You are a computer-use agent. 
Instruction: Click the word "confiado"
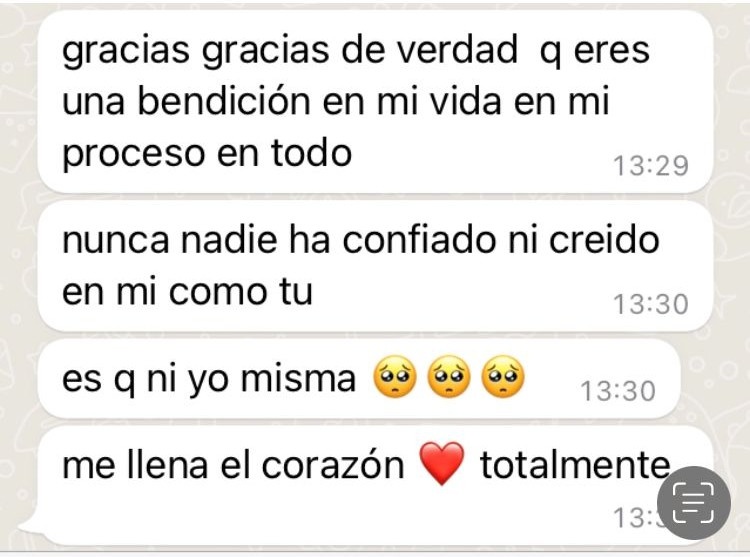(x=419, y=239)
